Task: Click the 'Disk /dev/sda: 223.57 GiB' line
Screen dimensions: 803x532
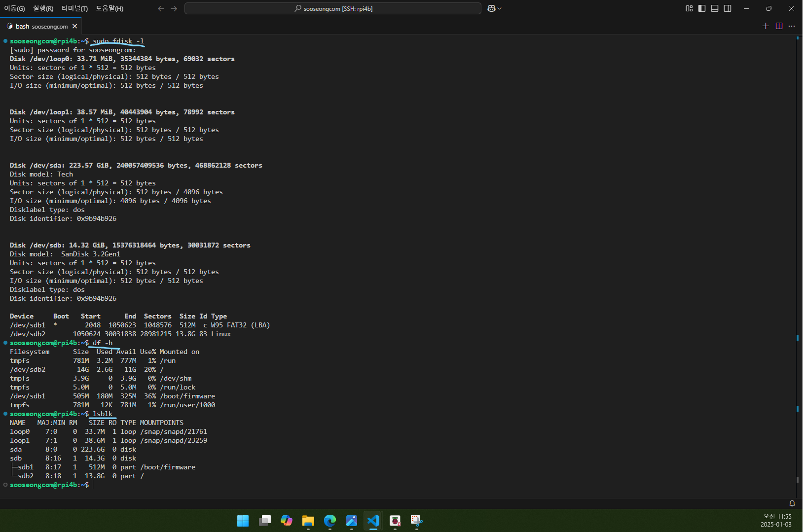Action: (136, 165)
